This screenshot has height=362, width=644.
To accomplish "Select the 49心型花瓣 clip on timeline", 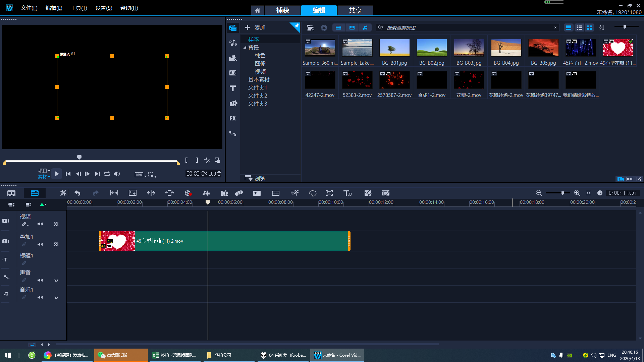I will [x=225, y=241].
